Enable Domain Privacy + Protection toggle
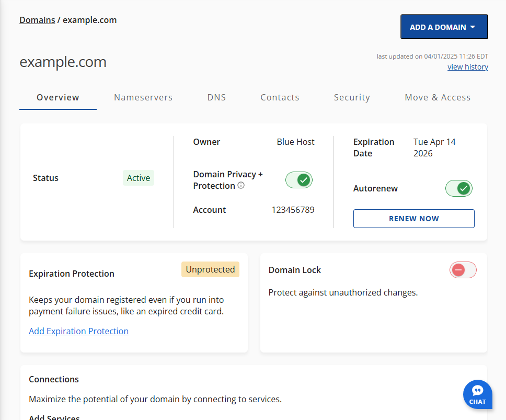Image resolution: width=506 pixels, height=420 pixels. point(298,180)
